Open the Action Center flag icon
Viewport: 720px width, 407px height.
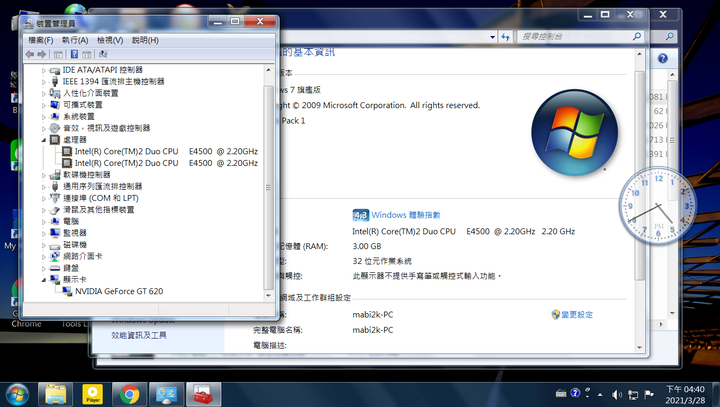click(648, 394)
